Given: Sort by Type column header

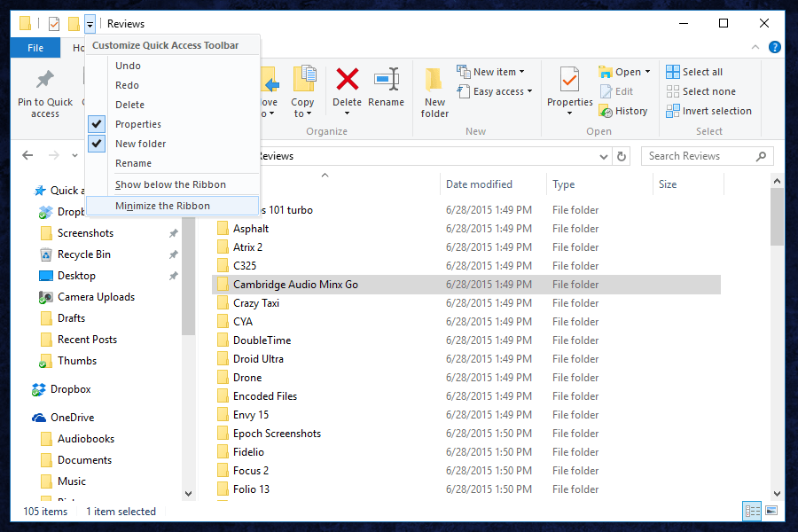Looking at the screenshot, I should click(563, 184).
